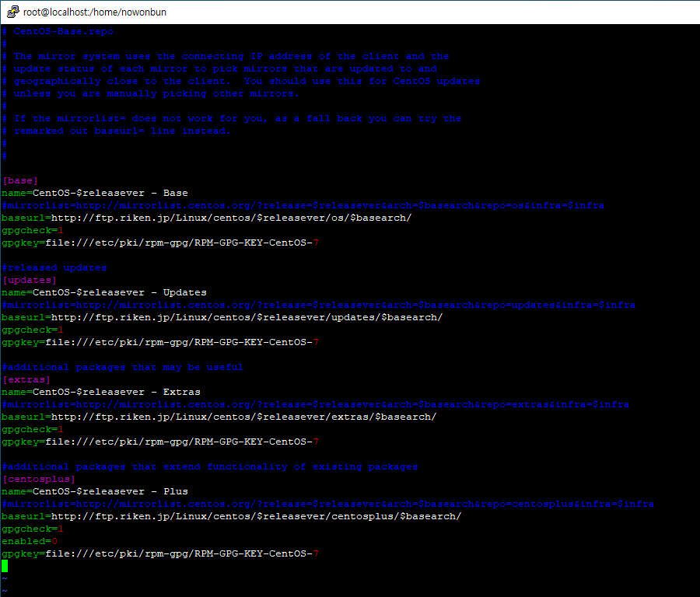Click the green terminal cursor block
This screenshot has width=700, height=597.
coord(5,566)
